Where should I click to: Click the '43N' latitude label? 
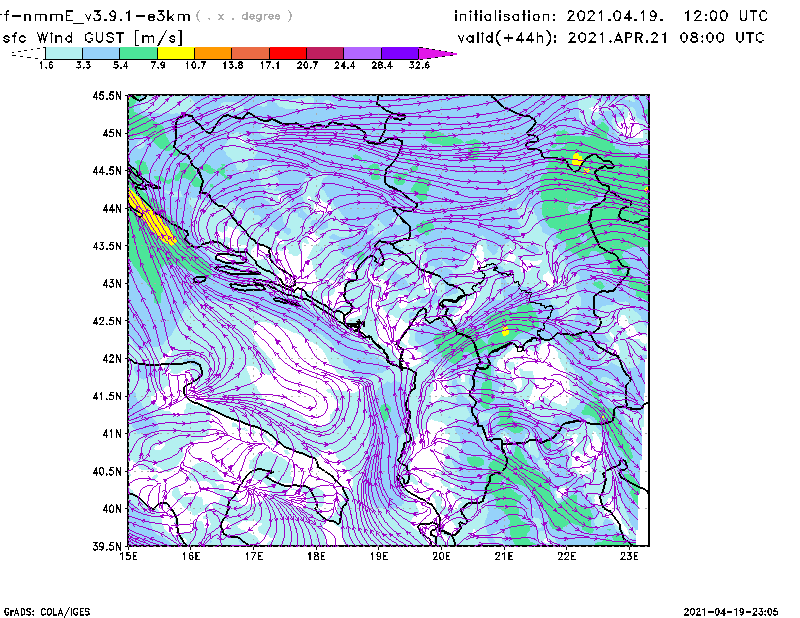click(x=112, y=283)
